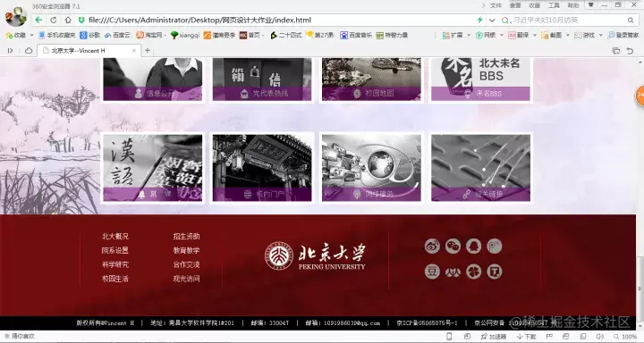The width and height of the screenshot is (644, 343).
Task: Click the 北大概况 footer link
Action: point(115,237)
